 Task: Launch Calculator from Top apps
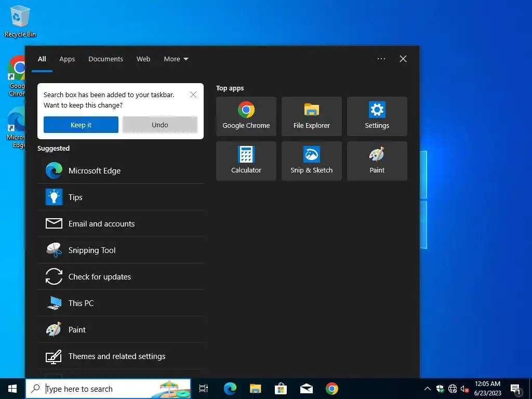coord(246,161)
